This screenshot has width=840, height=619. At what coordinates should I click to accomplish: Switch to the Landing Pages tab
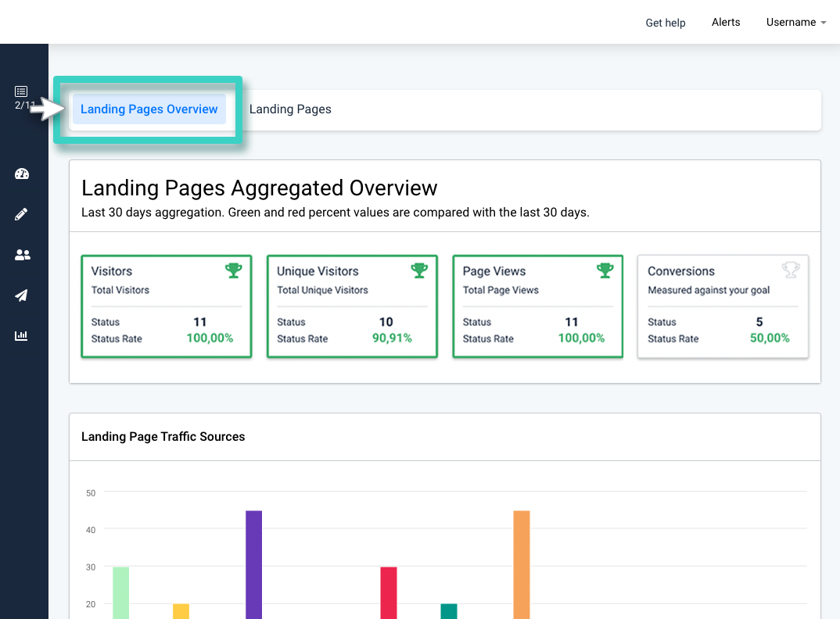[x=290, y=109]
